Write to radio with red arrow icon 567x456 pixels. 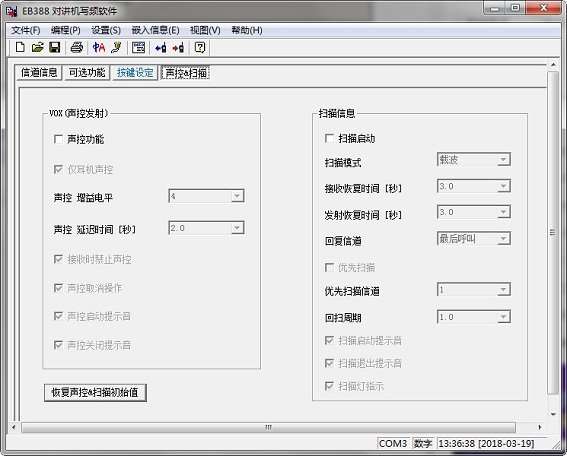(x=178, y=47)
